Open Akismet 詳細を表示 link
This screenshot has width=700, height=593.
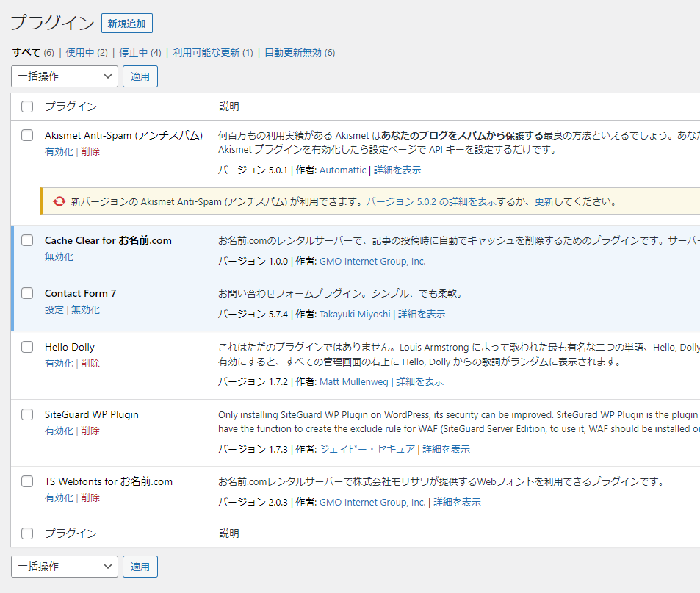(397, 170)
